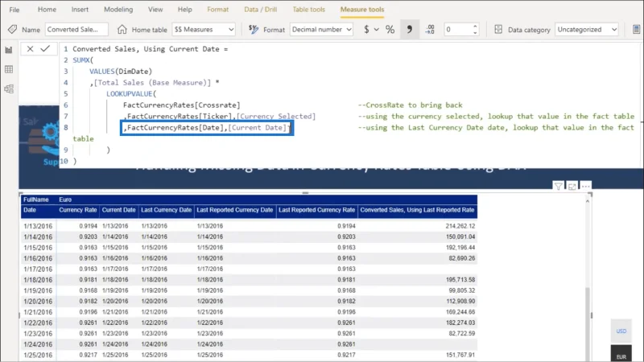Image resolution: width=644 pixels, height=362 pixels.
Task: Click the FullName header cell
Action: 36,200
